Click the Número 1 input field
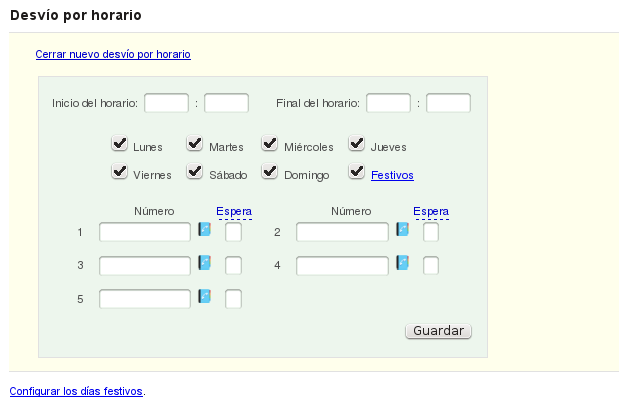 tap(145, 232)
